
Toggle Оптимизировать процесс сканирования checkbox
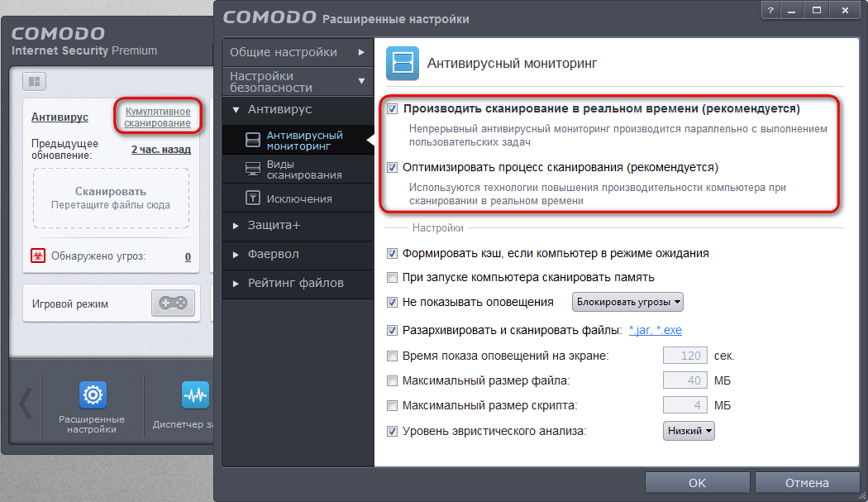tap(392, 167)
